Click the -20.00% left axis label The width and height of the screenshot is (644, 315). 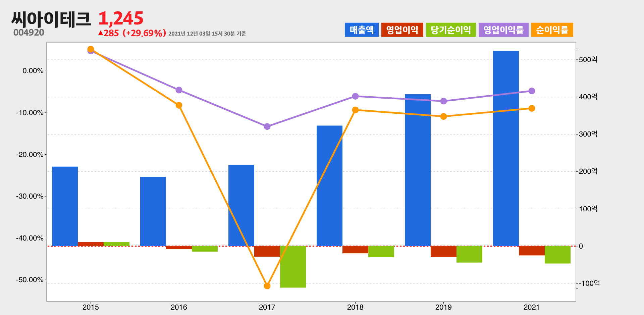(30, 155)
